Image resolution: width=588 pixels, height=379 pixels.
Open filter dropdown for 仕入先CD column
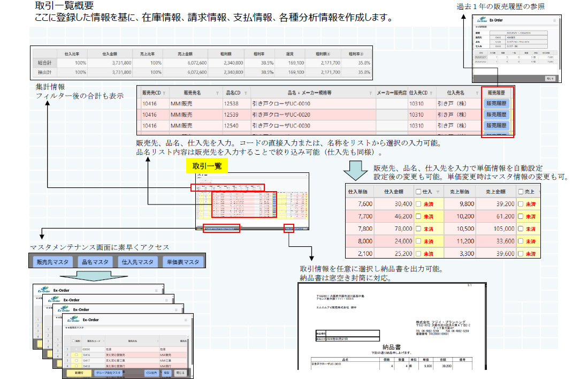coord(431,93)
